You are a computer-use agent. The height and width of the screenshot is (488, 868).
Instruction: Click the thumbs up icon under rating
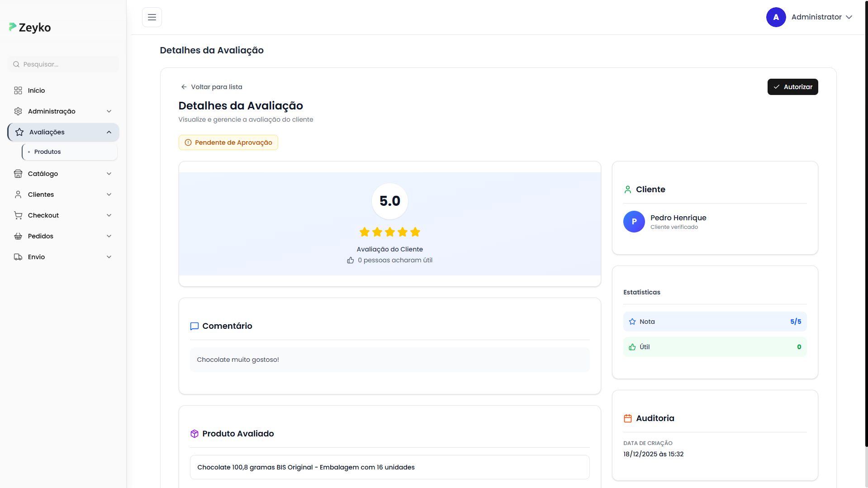click(350, 261)
